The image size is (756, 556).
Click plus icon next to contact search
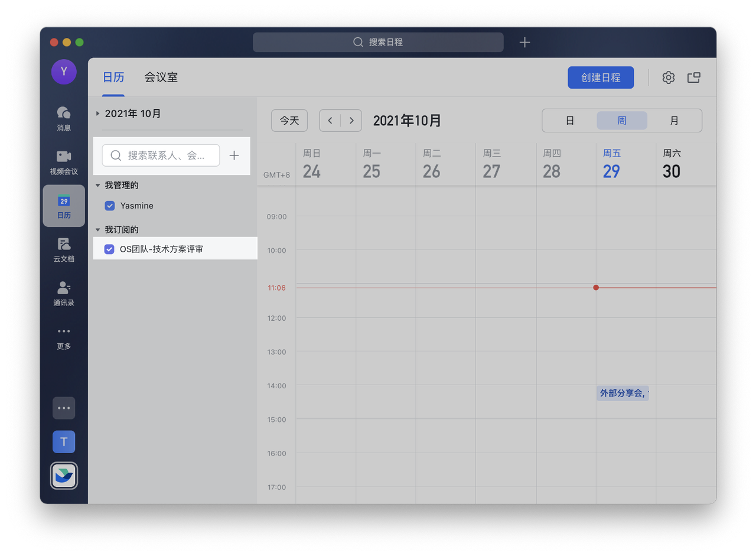point(234,155)
